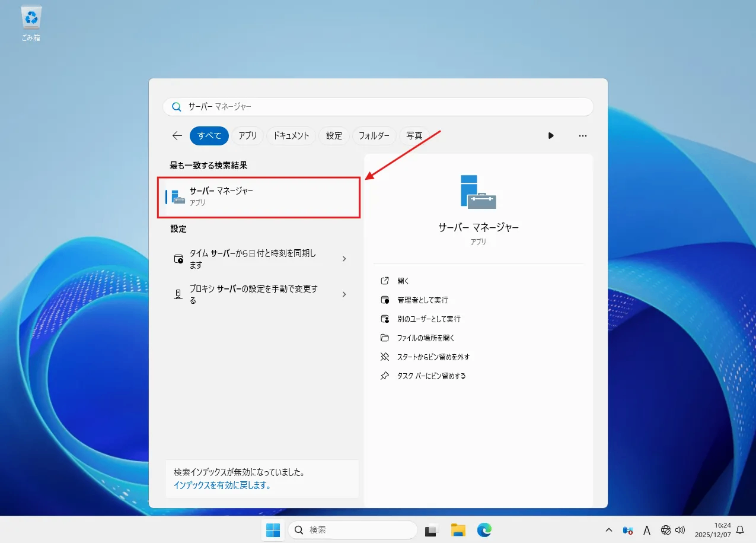Screen dimensions: 756x543
Task: Open タイム サーバーから日付と時刻を同期します setting
Action: 260,259
